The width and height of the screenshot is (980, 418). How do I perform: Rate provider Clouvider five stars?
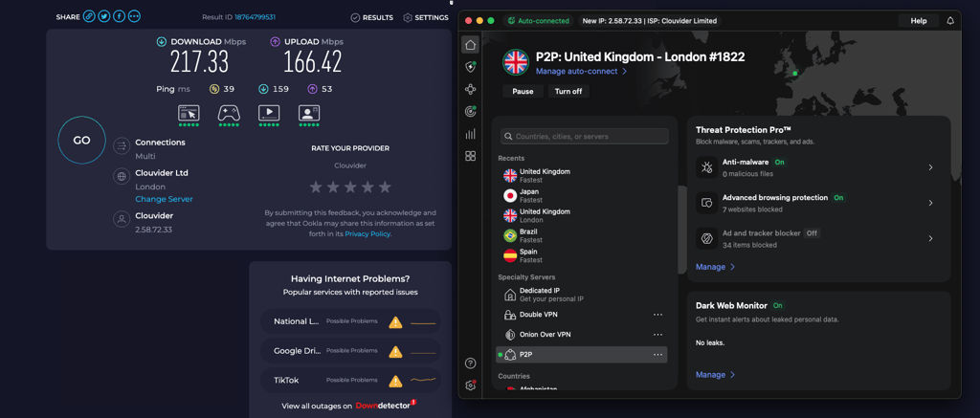pos(385,187)
